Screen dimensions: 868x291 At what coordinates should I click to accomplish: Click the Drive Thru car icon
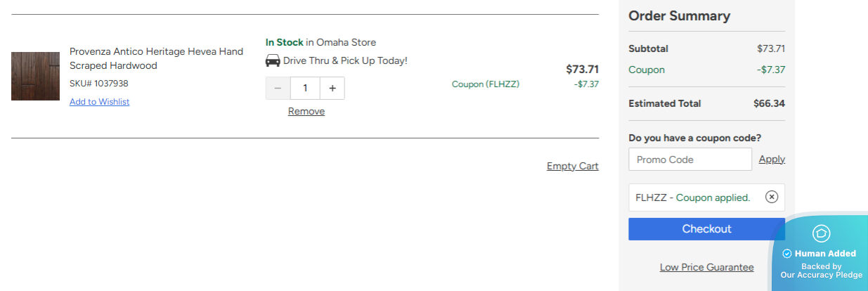273,61
